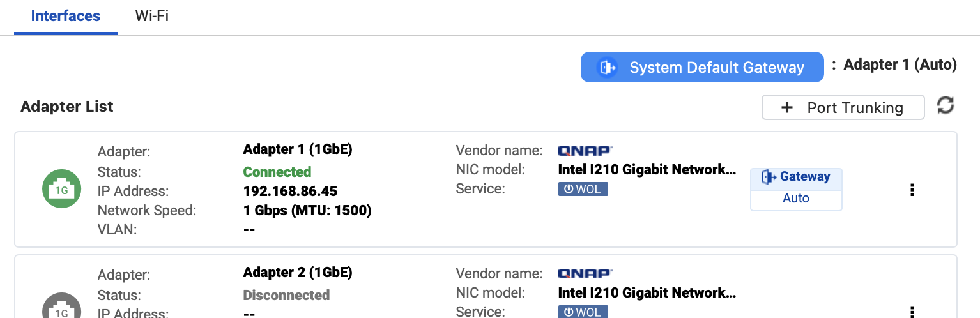Click the green 1G Adapter 1 port icon
The image size is (980, 318).
[x=61, y=189]
